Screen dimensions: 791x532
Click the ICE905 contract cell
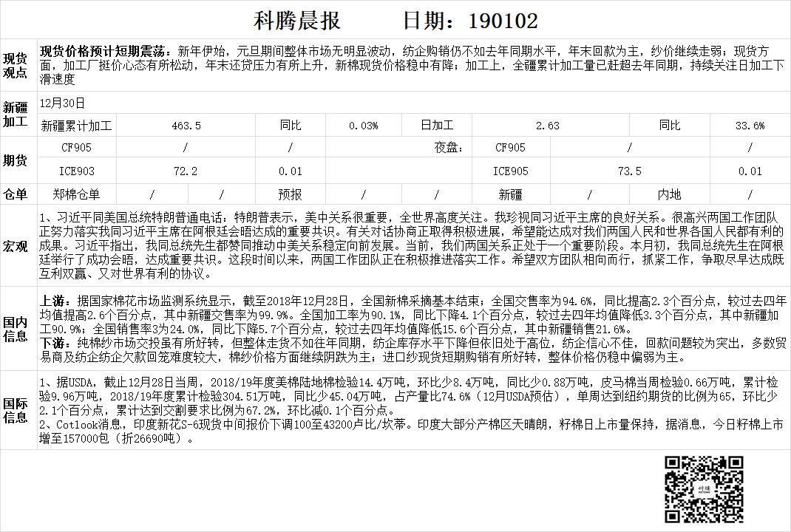pyautogui.click(x=511, y=171)
